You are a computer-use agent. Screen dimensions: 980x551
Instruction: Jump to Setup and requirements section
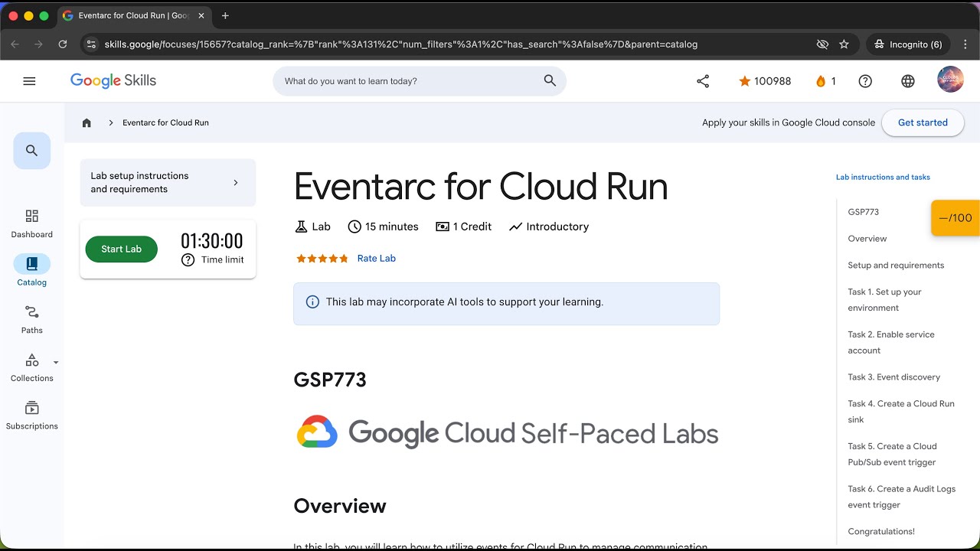click(896, 266)
